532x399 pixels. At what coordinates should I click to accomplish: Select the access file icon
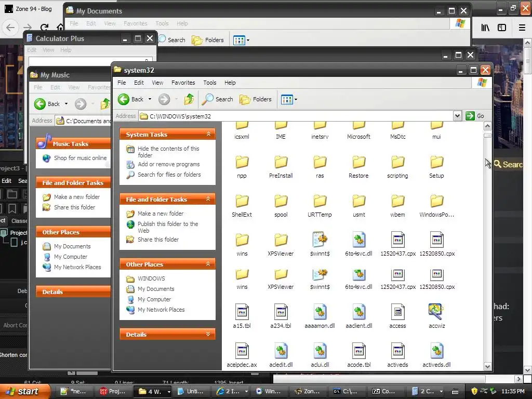click(397, 312)
